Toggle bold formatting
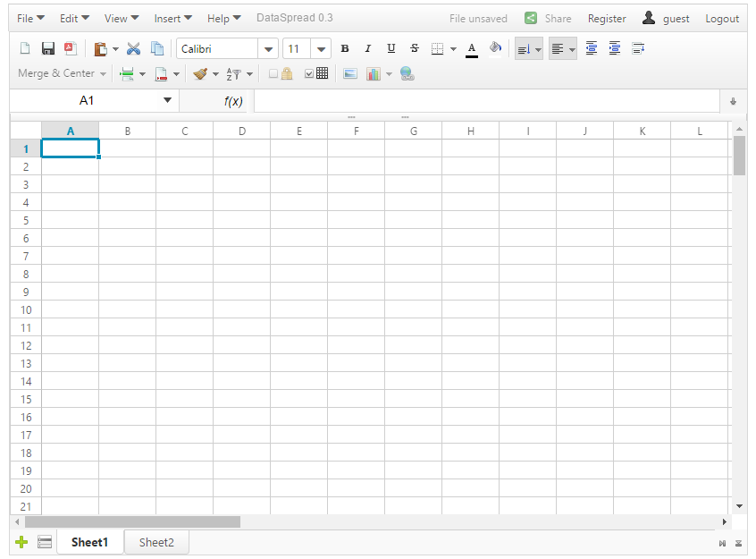The width and height of the screenshot is (756, 559). [345, 49]
